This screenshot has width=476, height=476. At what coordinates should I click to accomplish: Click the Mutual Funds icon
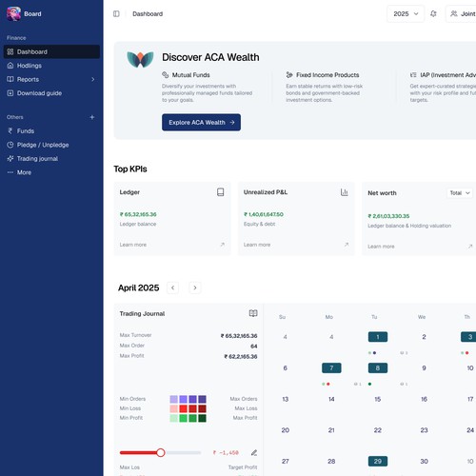click(x=166, y=75)
